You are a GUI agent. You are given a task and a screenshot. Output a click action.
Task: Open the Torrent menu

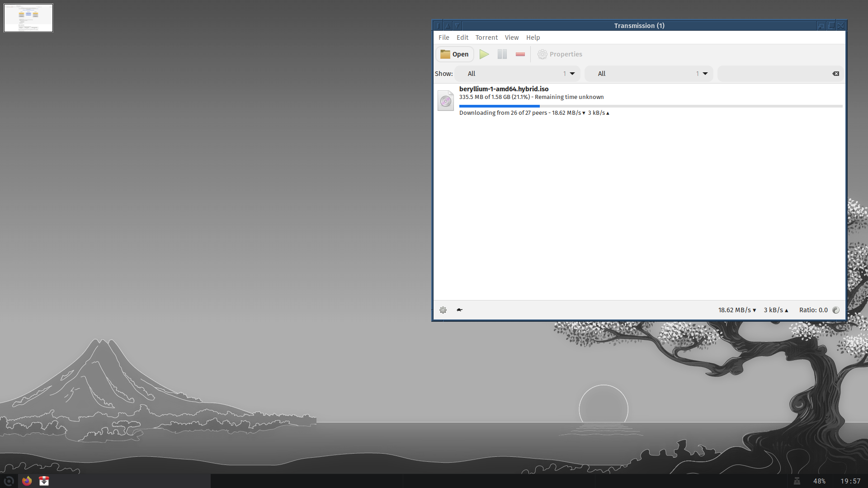pyautogui.click(x=486, y=38)
